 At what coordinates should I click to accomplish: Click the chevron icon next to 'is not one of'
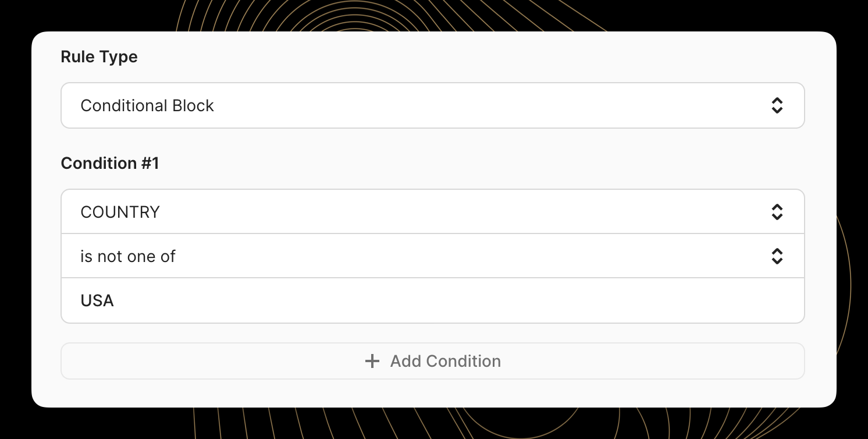pos(777,256)
